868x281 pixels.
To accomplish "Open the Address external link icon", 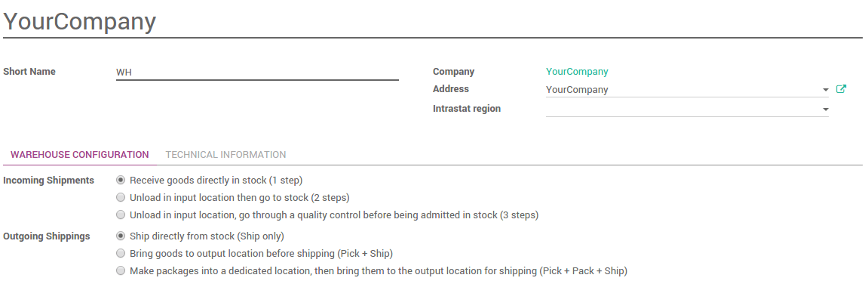I will click(841, 88).
